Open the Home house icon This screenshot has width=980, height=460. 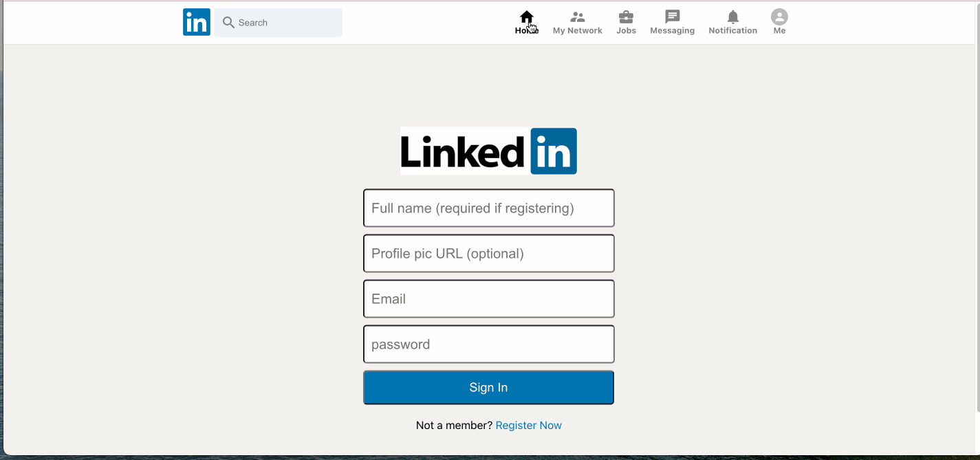[527, 17]
